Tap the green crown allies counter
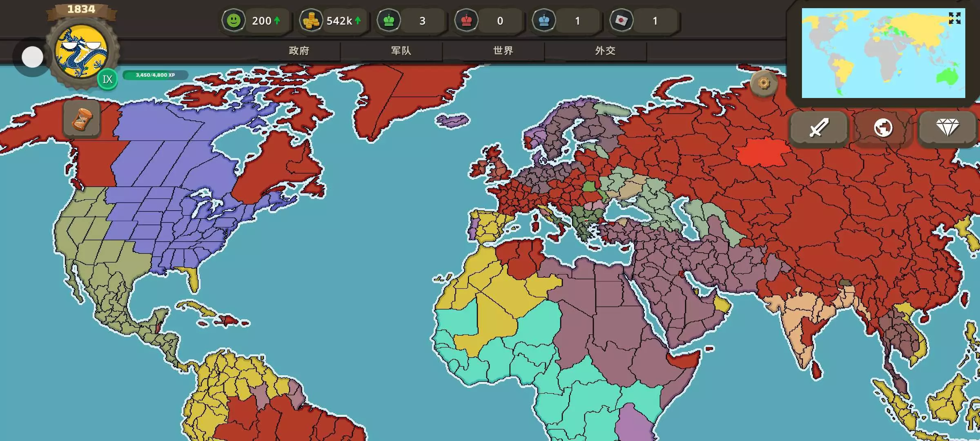This screenshot has height=441, width=980. [389, 20]
